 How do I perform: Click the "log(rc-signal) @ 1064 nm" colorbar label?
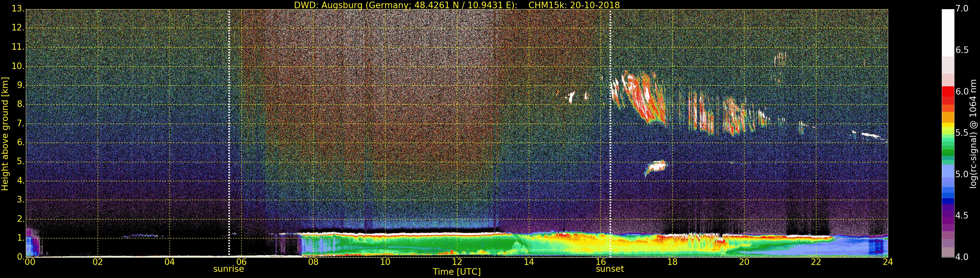[973, 134]
